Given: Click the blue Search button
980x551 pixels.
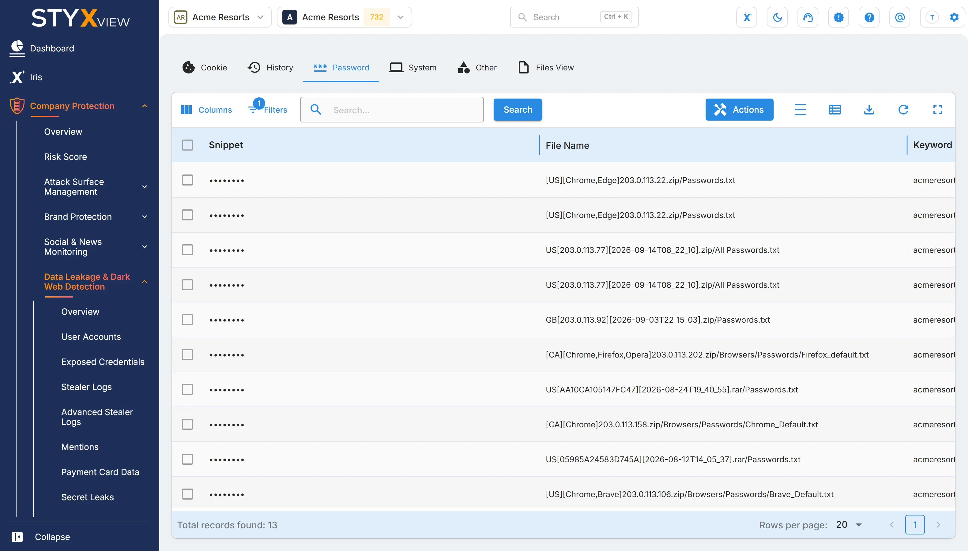Looking at the screenshot, I should pos(517,110).
